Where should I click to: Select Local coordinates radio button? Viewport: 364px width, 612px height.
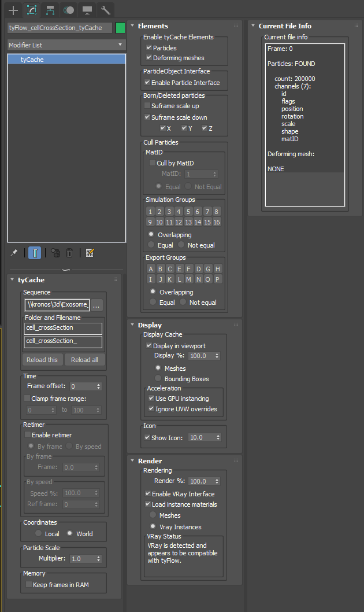(x=39, y=533)
